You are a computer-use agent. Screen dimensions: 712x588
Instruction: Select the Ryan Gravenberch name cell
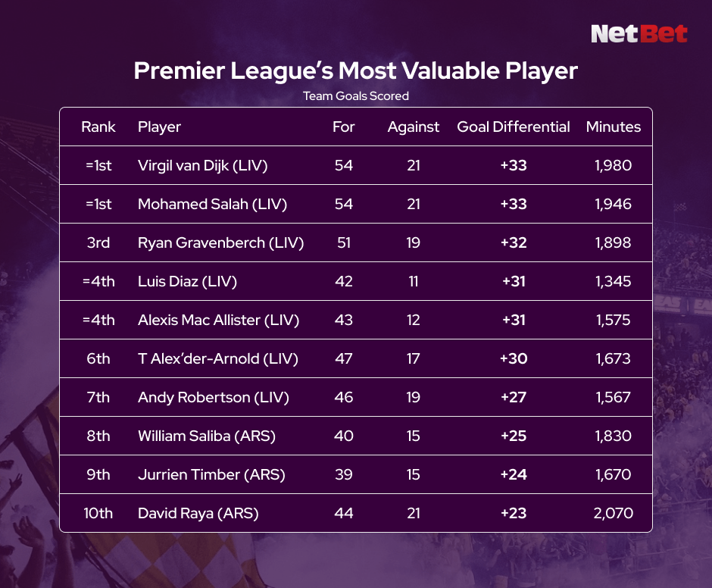220,242
